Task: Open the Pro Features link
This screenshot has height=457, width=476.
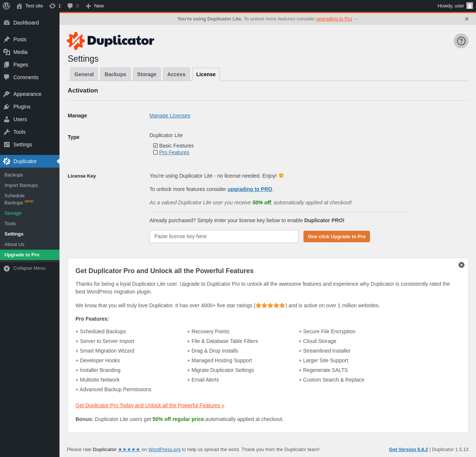Action: [174, 152]
